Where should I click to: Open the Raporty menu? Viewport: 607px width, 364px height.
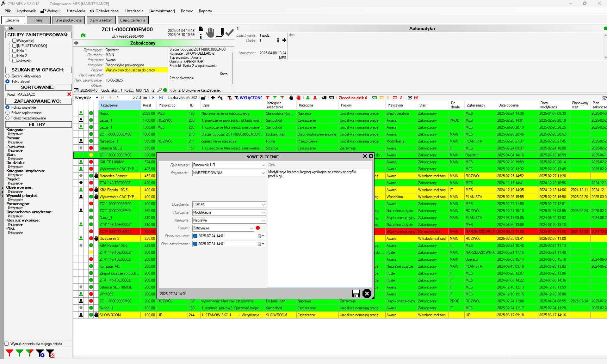click(205, 11)
